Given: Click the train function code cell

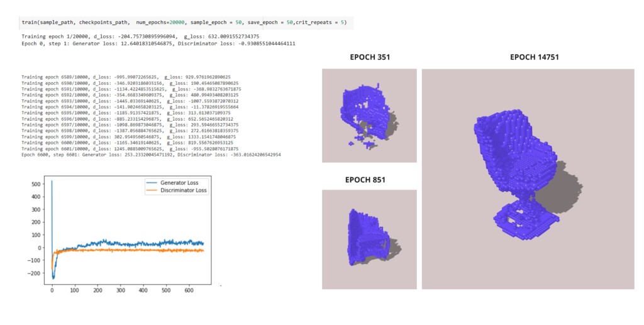Looking at the screenshot, I should [186, 22].
